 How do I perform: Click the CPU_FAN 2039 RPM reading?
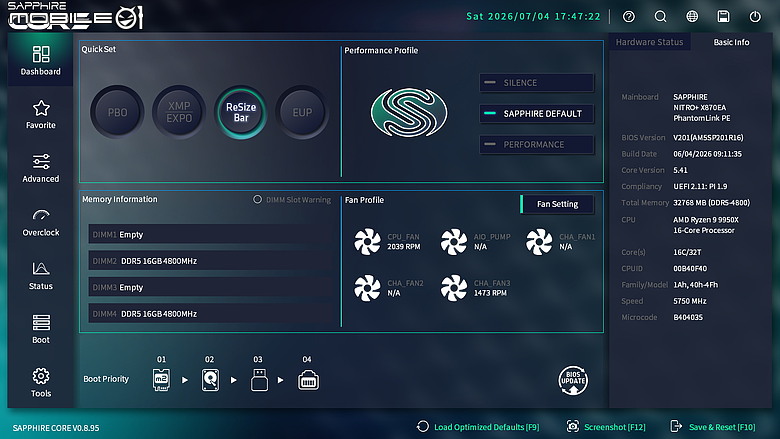(x=403, y=247)
